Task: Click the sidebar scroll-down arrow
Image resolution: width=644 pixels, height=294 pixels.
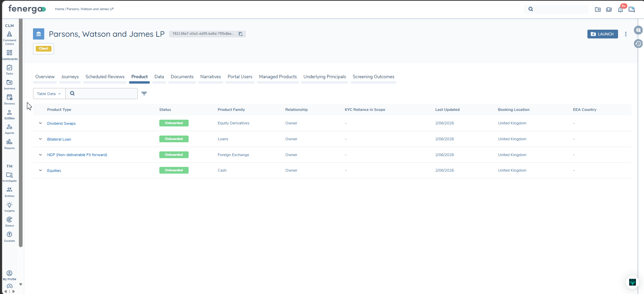Action: pos(21,284)
